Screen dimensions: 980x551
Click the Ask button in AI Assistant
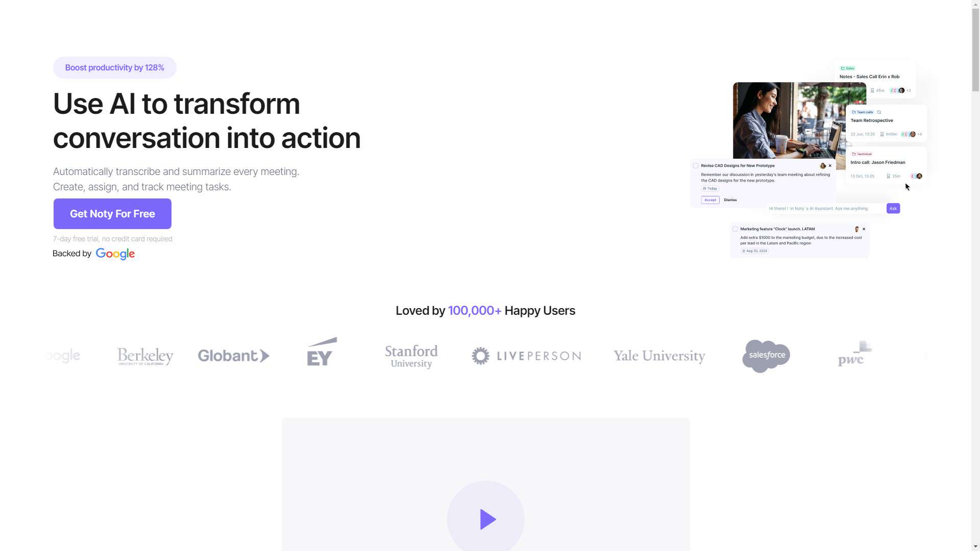pyautogui.click(x=893, y=209)
